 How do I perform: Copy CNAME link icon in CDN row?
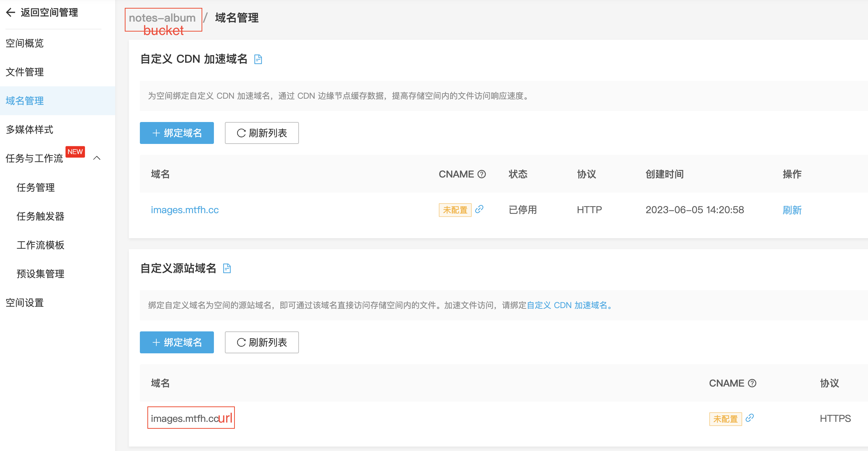click(x=479, y=209)
